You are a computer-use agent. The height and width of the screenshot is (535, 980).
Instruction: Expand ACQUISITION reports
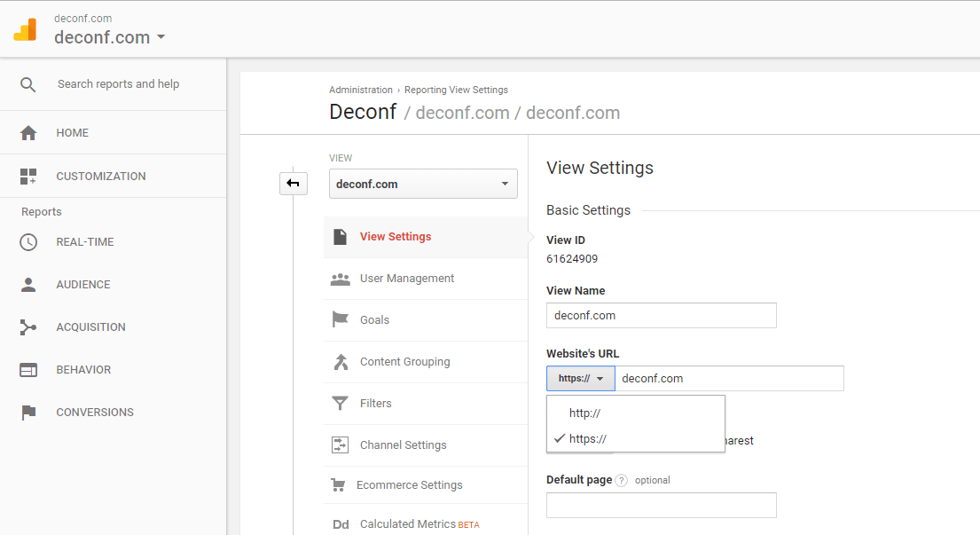pyautogui.click(x=90, y=327)
